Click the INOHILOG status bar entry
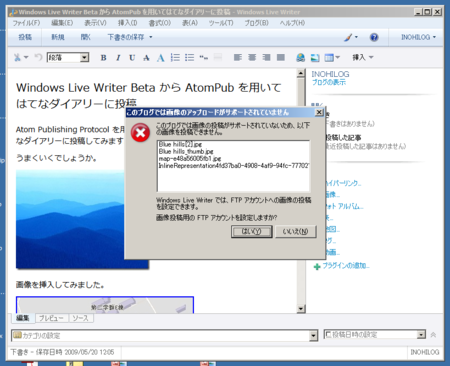Viewport: 450px width, 366px height. pyautogui.click(x=425, y=352)
